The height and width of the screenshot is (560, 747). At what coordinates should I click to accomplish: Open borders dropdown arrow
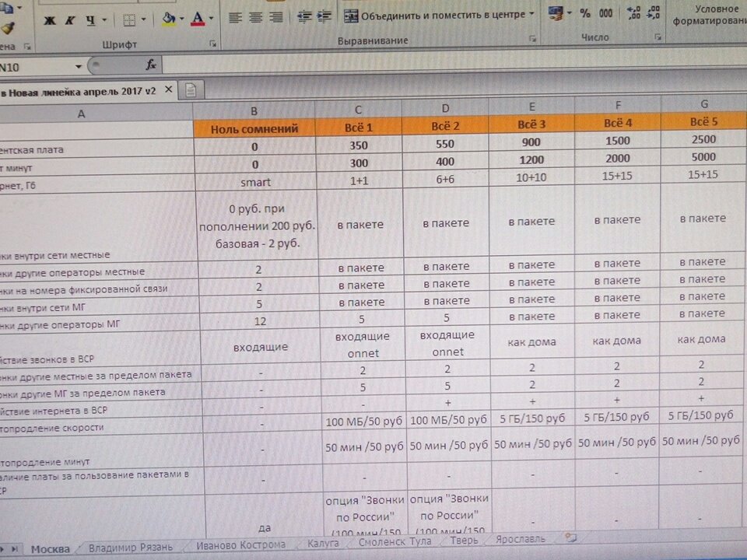coord(143,20)
